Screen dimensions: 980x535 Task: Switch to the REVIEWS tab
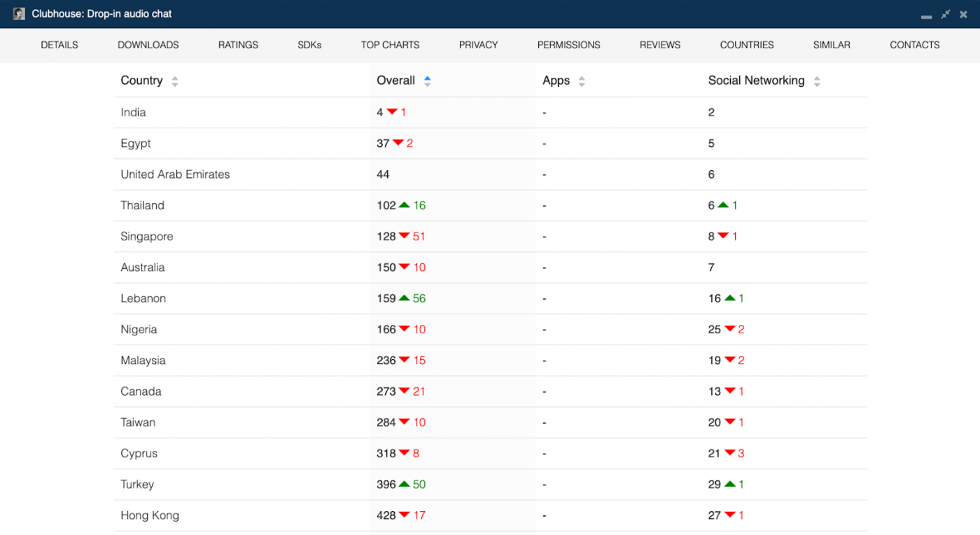tap(659, 45)
